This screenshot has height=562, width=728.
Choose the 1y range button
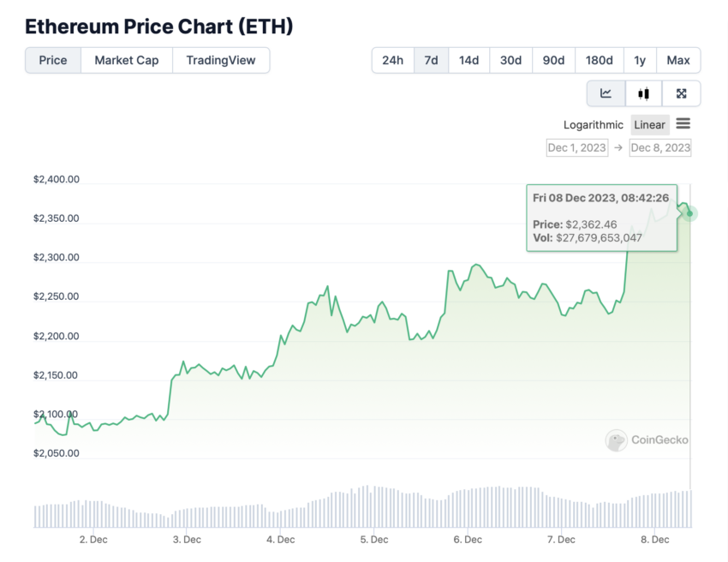(640, 60)
